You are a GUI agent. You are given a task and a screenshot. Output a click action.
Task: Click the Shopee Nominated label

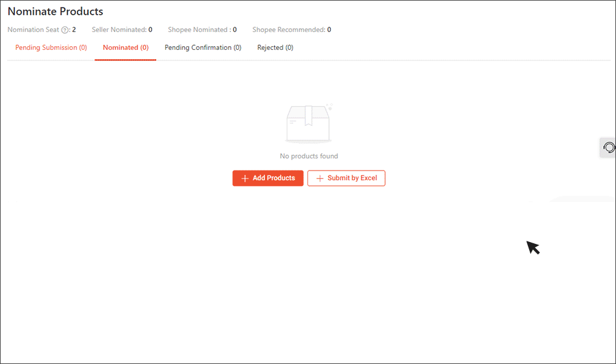tap(198, 30)
